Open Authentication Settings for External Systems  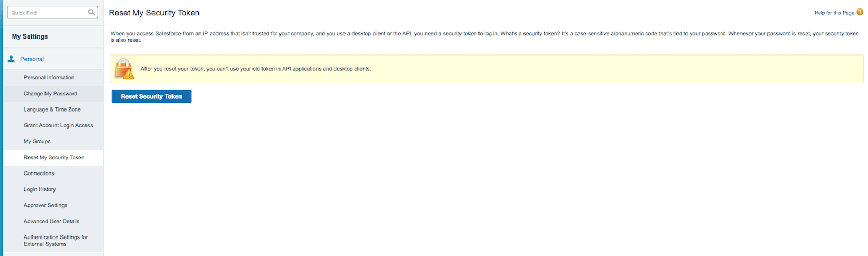(56, 241)
